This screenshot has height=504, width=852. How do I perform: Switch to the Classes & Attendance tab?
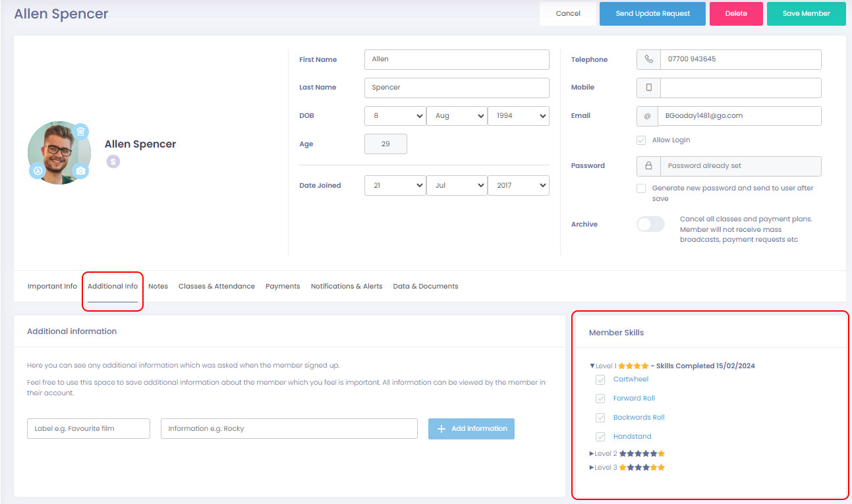(216, 287)
